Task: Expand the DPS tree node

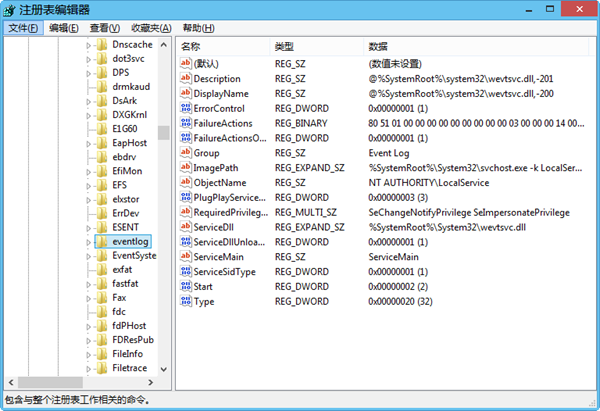Action: [x=89, y=73]
